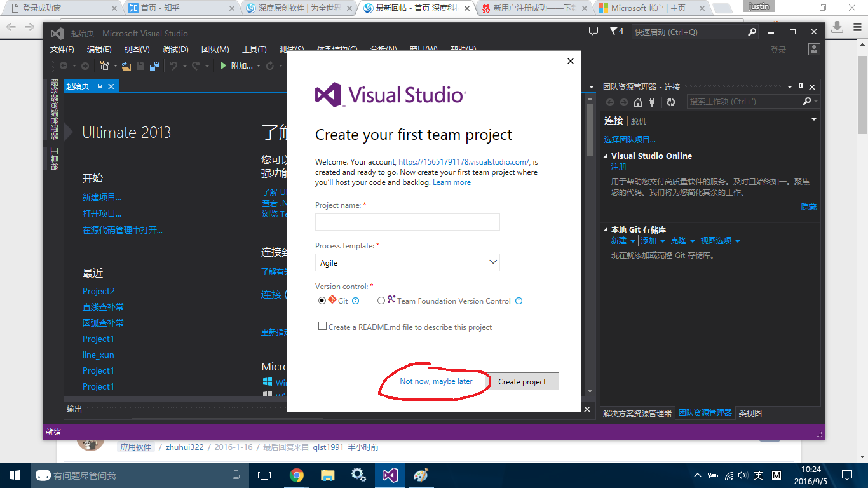Viewport: 868px width, 488px height.
Task: Switch to the 类视图 tab
Action: [x=750, y=412]
